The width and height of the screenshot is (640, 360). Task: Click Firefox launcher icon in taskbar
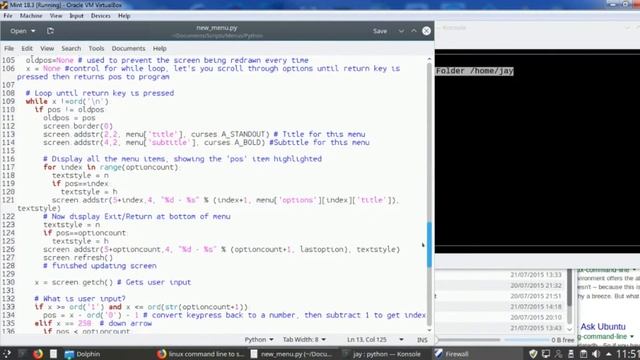pos(38,354)
